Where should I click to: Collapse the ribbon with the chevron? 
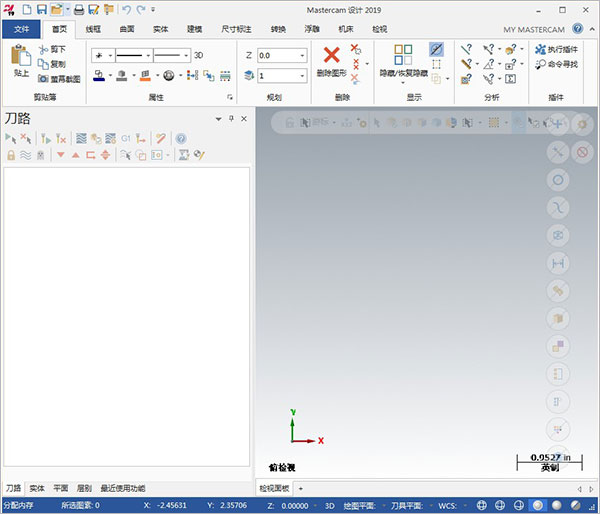[592, 29]
